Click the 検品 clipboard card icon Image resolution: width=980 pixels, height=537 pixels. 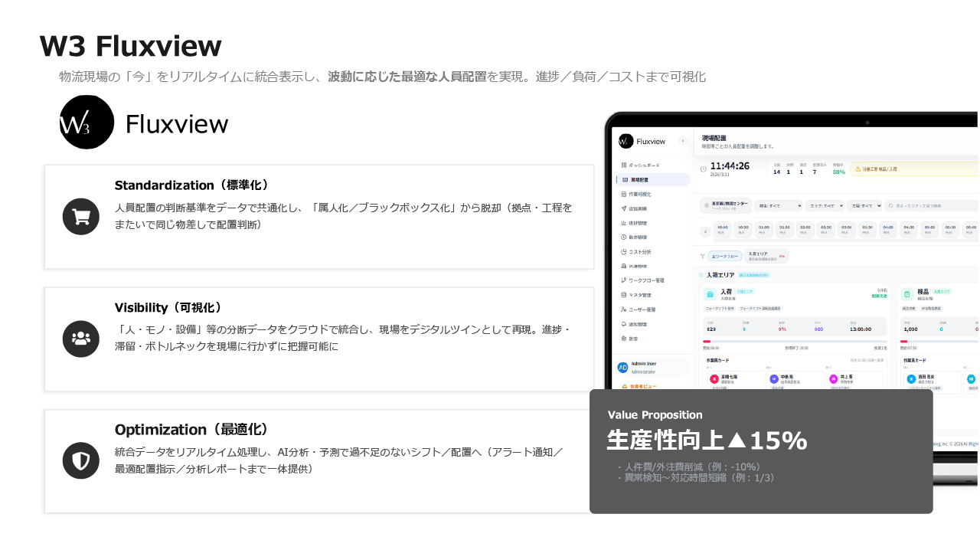point(907,293)
